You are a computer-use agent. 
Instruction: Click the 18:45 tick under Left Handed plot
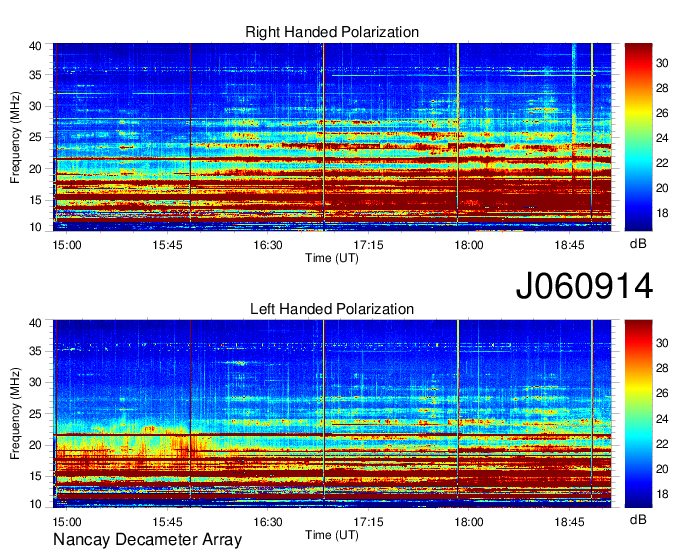click(569, 521)
